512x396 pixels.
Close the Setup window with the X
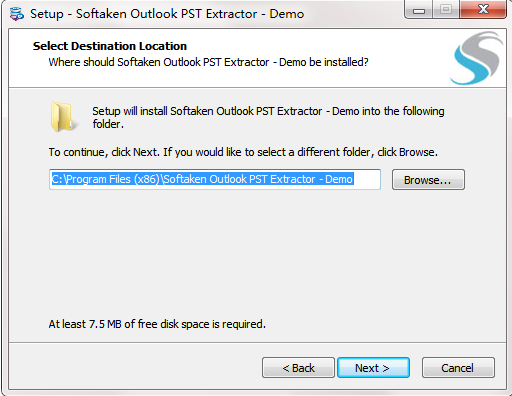(483, 10)
